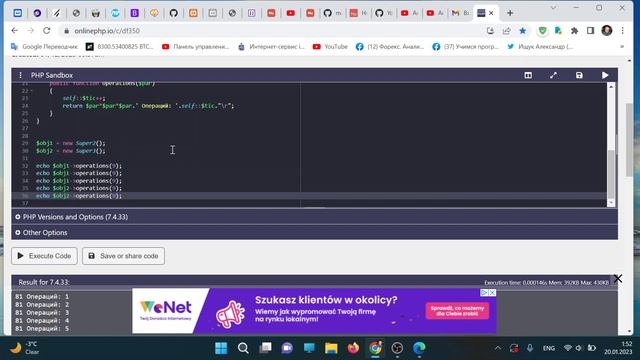Open the (12) Форекс Facebook bookmark
Screen dimensions: 640x360
point(390,47)
